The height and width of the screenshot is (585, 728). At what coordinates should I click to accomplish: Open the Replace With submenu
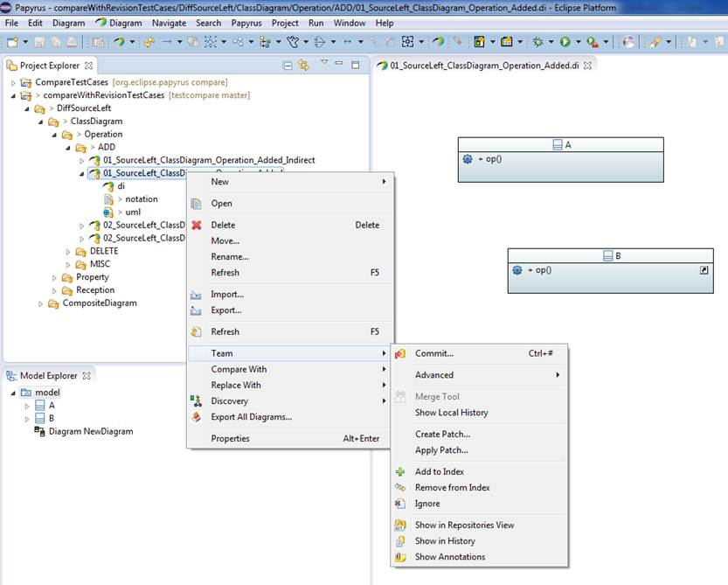289,386
